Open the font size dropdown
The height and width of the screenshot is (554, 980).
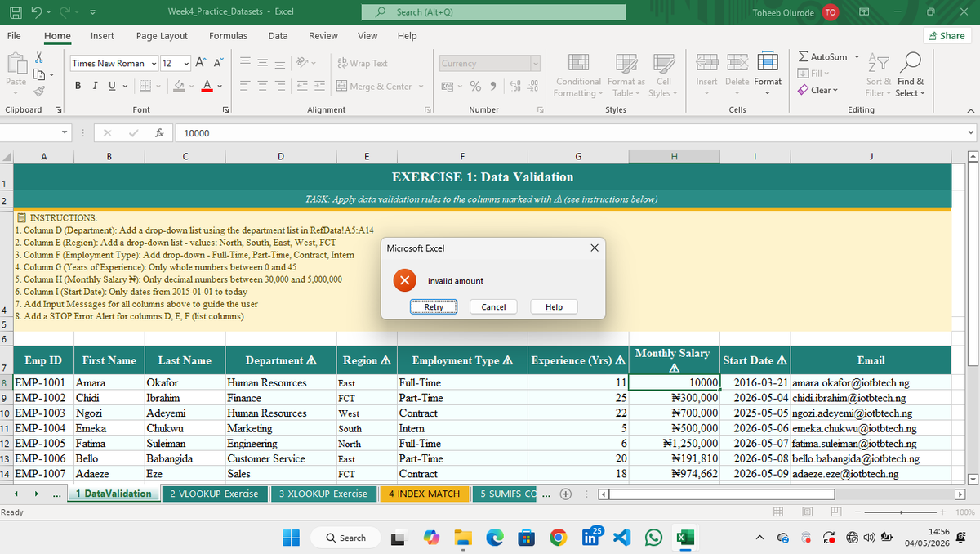click(x=188, y=63)
